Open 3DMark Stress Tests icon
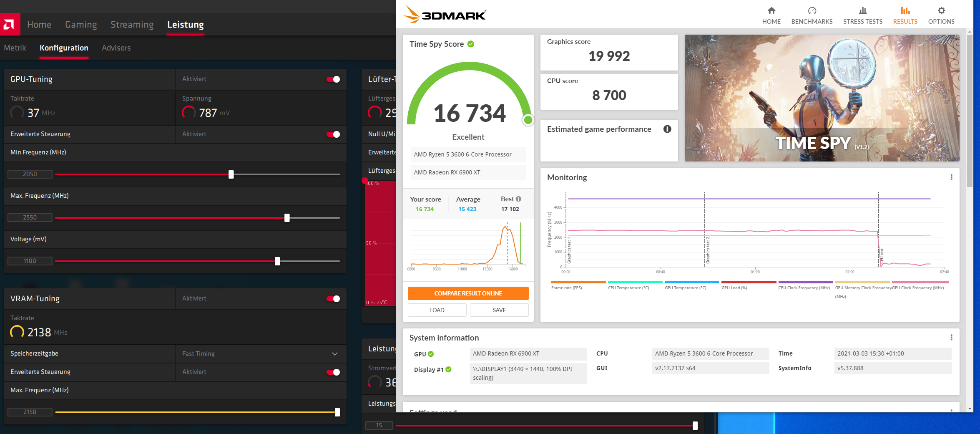 pos(862,10)
